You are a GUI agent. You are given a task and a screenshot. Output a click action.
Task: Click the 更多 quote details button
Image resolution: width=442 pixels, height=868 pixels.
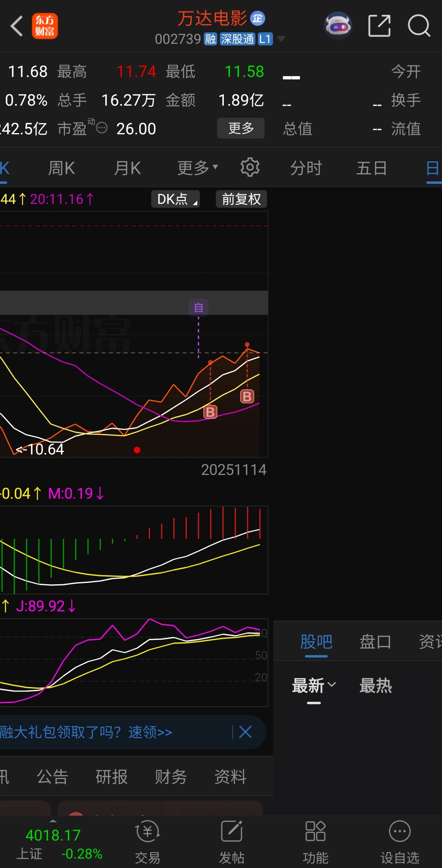click(x=241, y=129)
